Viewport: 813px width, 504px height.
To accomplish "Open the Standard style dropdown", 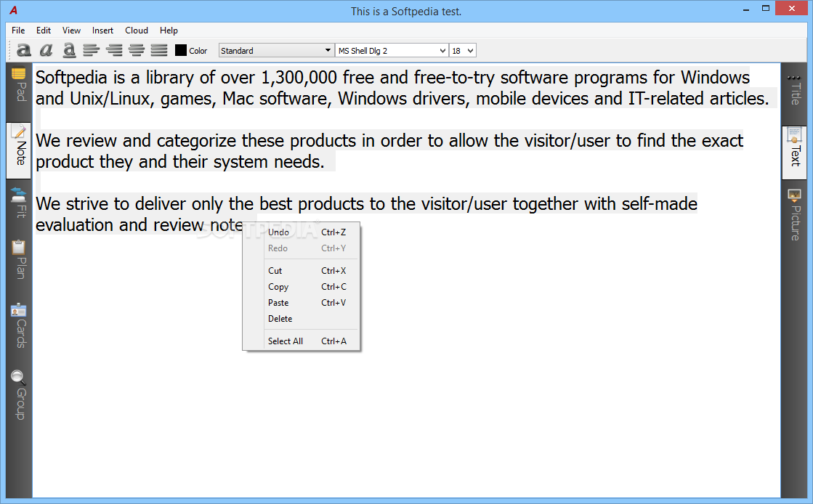I will point(276,50).
